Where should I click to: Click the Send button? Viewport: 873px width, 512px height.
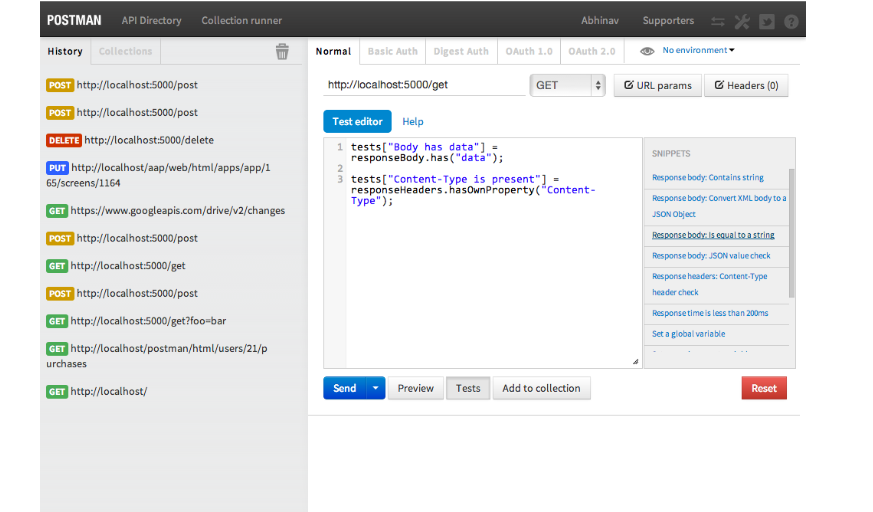pos(345,388)
